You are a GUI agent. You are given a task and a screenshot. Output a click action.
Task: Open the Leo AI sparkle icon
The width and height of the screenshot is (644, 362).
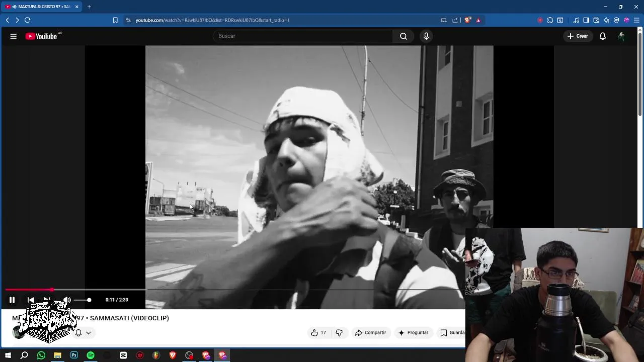pyautogui.click(x=606, y=20)
